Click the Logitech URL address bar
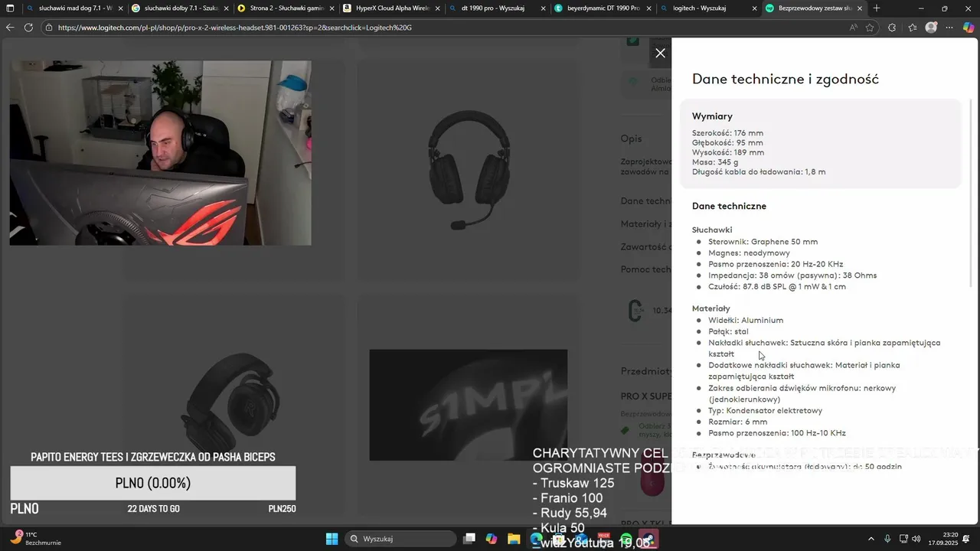980x551 pixels. click(444, 28)
